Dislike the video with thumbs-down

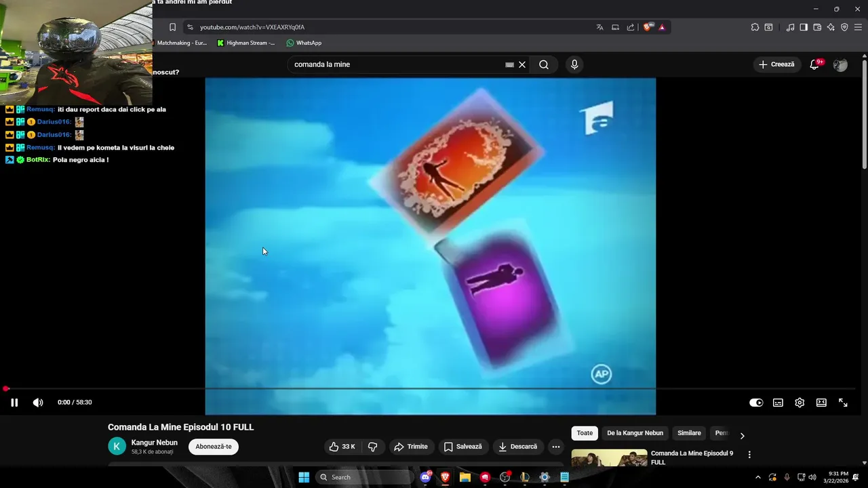pos(373,447)
